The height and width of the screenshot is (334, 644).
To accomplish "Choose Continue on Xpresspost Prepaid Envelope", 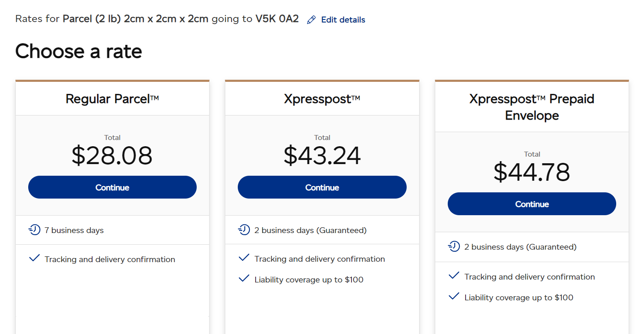I will 532,204.
